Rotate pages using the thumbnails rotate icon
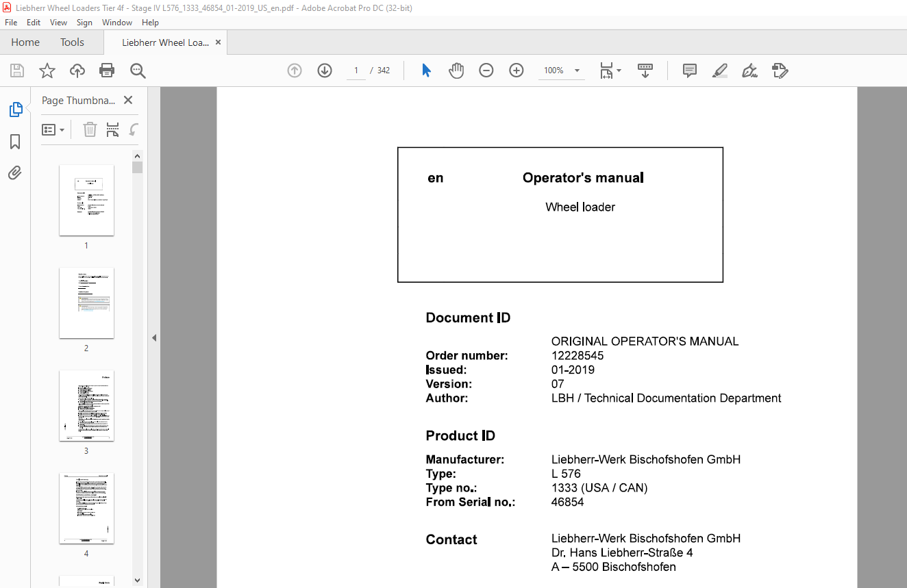Image resolution: width=907 pixels, height=588 pixels. coord(134,129)
